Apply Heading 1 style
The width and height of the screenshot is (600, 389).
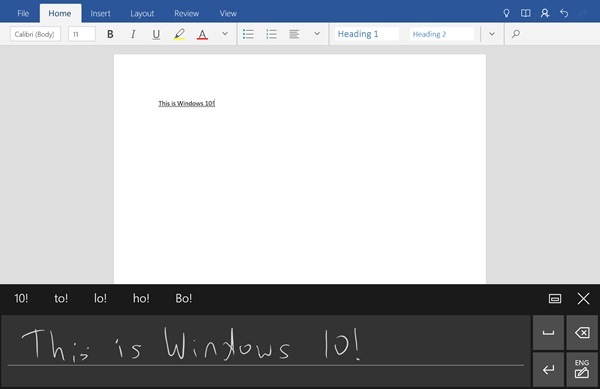[367, 34]
